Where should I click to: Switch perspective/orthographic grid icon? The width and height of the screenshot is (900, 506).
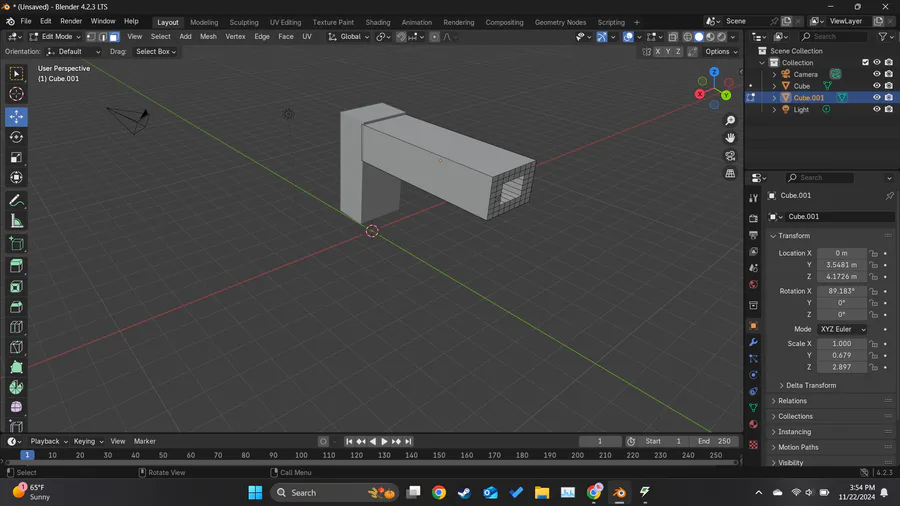[730, 173]
